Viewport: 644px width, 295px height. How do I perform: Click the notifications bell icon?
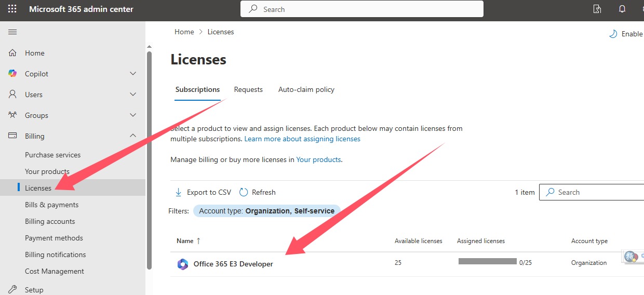pos(622,9)
